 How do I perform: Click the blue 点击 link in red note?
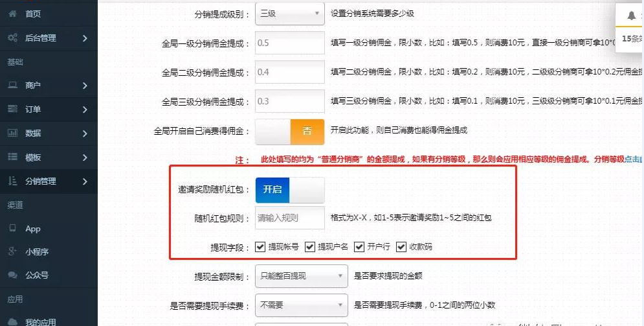point(634,159)
